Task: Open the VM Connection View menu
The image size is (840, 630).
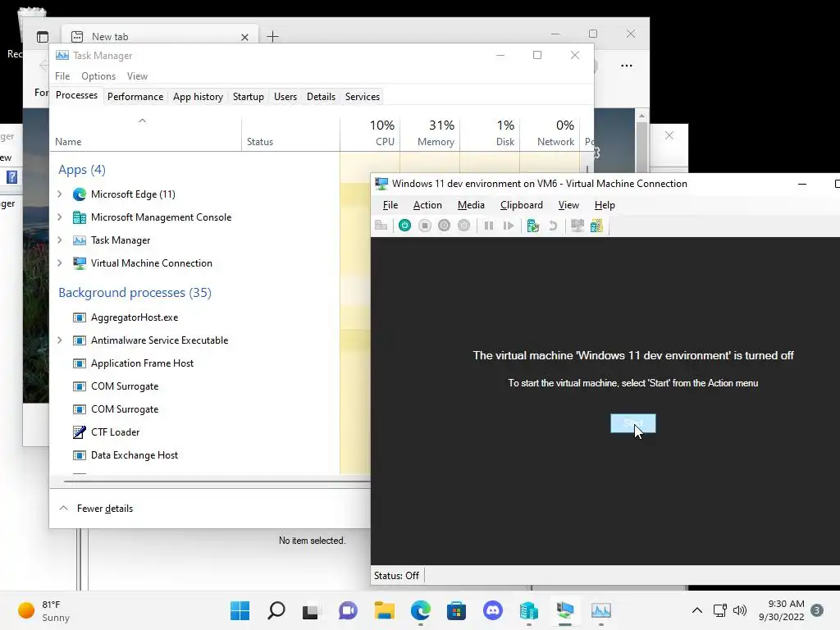Action: click(x=568, y=205)
